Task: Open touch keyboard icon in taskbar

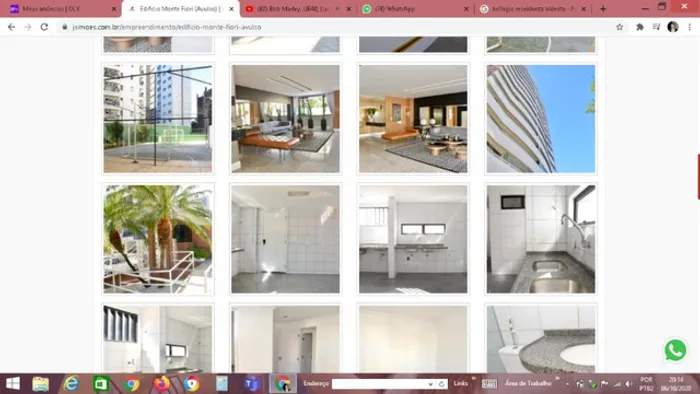Action: click(x=489, y=384)
